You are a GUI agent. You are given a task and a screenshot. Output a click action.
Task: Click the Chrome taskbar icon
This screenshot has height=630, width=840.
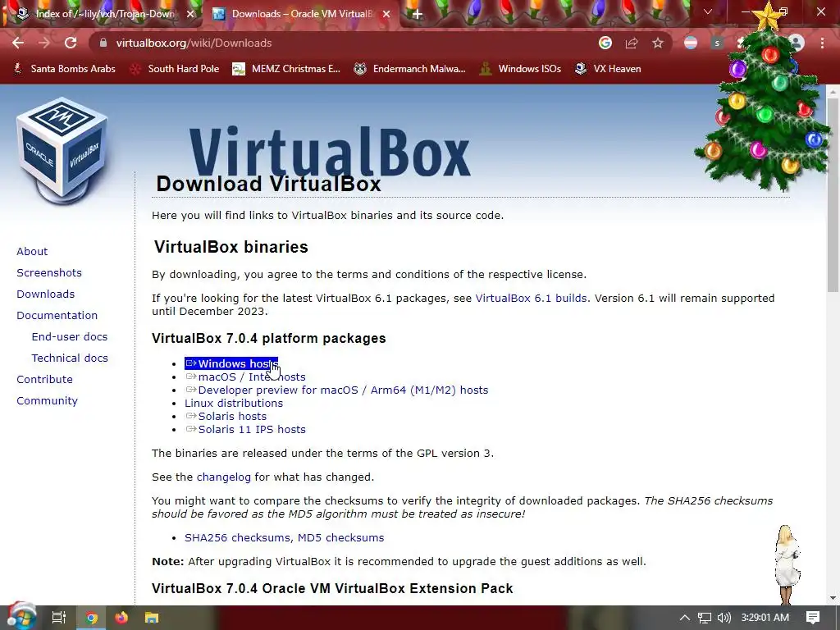(92, 618)
